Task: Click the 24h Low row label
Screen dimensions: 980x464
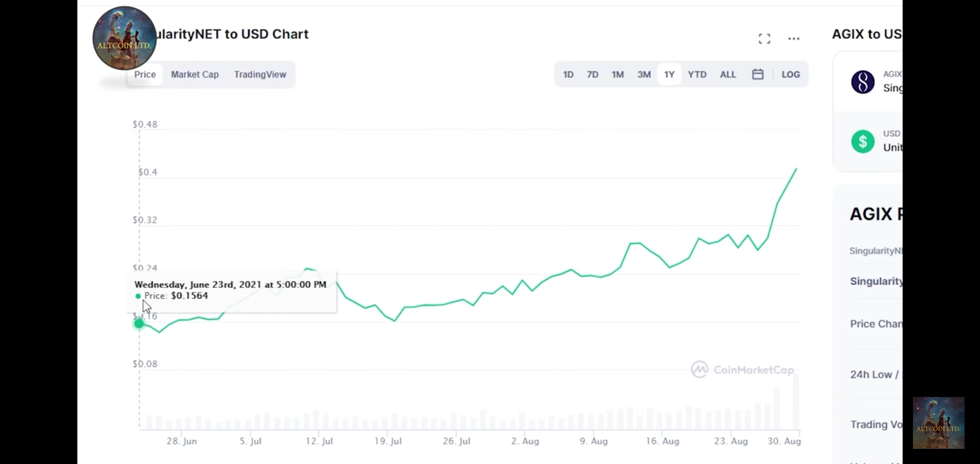Action: point(875,374)
